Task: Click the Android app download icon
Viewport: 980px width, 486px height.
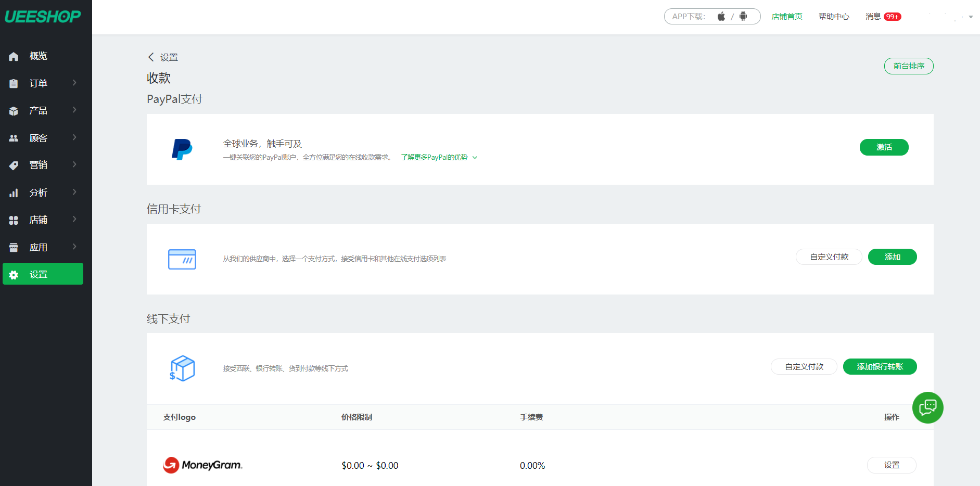Action: [x=743, y=16]
